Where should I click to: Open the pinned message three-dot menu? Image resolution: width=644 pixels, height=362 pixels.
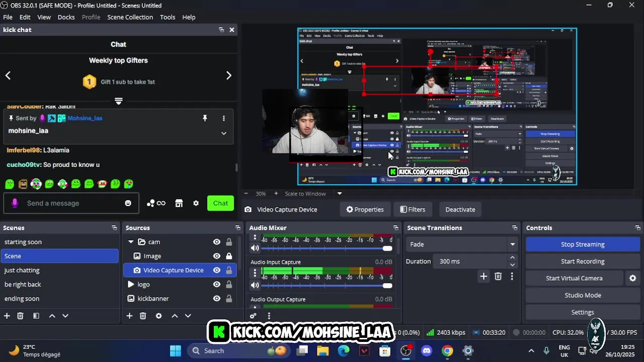[x=224, y=118]
